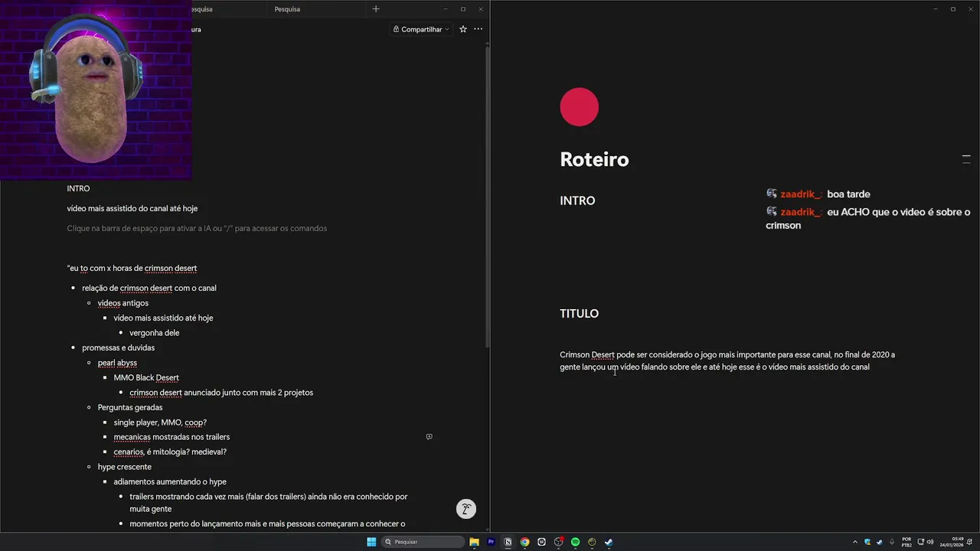The width and height of the screenshot is (980, 551).
Task: Click 'vídeo mais assistido do canal até hoje' line
Action: tap(132, 208)
